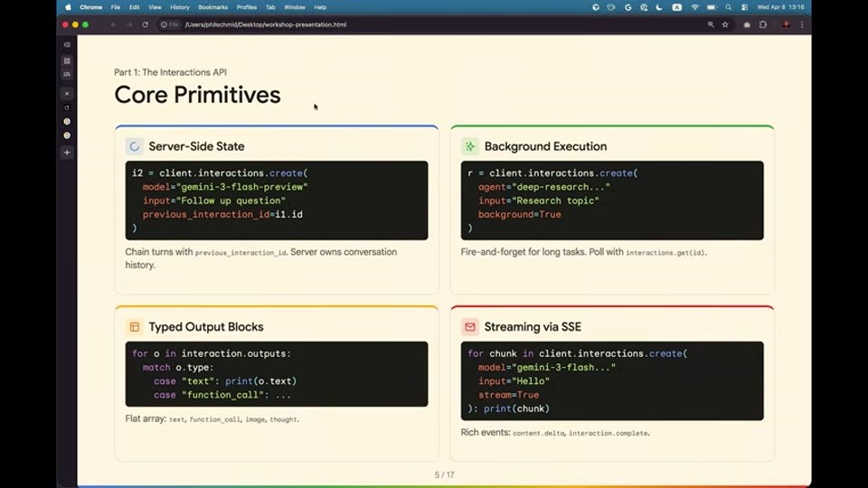Viewport: 868px width, 488px height.
Task: Open the History menu
Action: point(179,7)
